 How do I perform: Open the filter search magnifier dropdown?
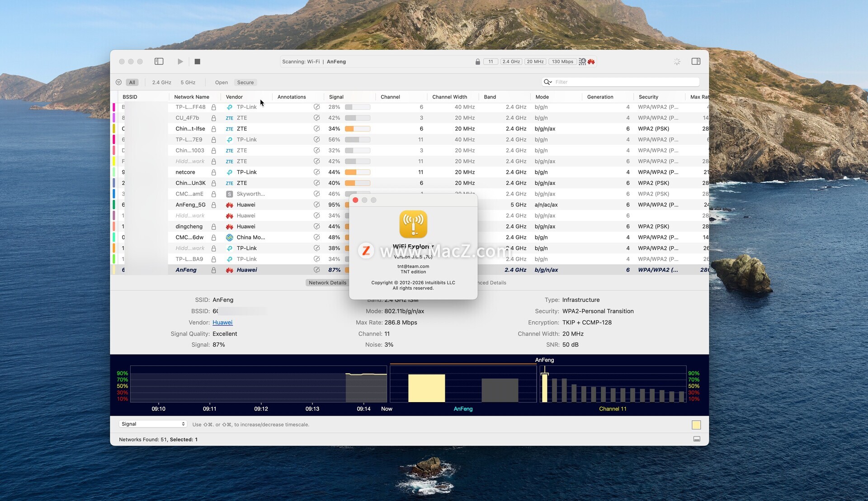[x=548, y=82]
